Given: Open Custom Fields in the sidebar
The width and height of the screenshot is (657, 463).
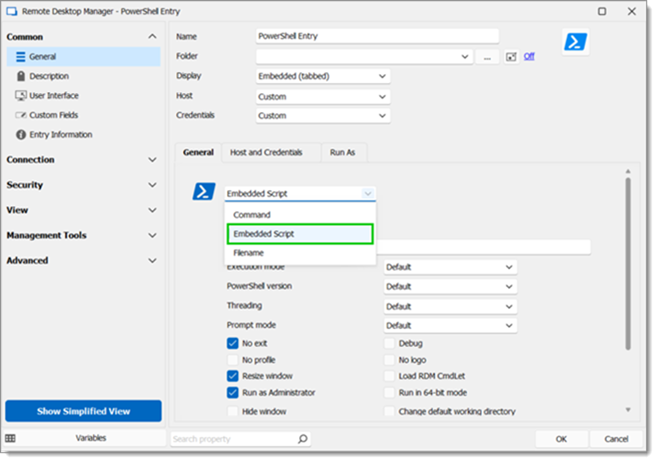Looking at the screenshot, I should point(83,115).
